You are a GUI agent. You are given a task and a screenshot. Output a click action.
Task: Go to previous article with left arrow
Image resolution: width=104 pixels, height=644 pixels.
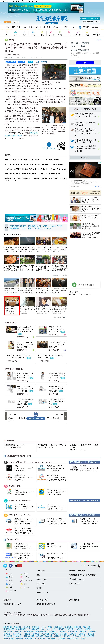pos(6,416)
